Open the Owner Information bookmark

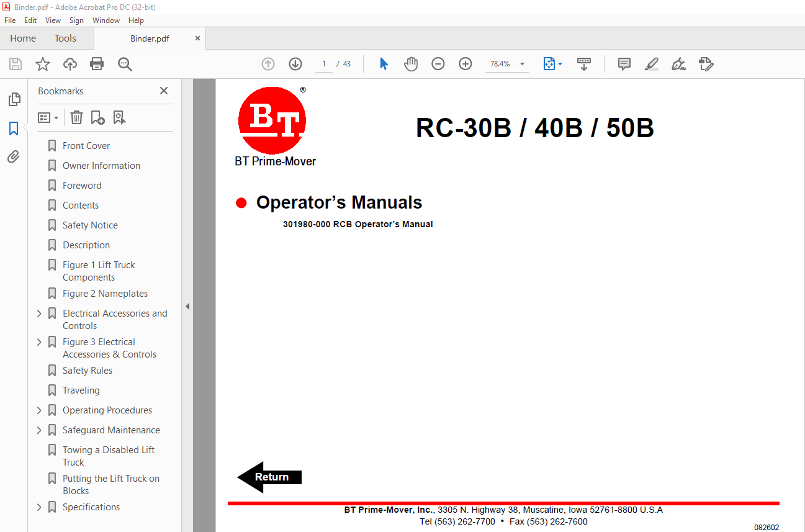coord(101,166)
